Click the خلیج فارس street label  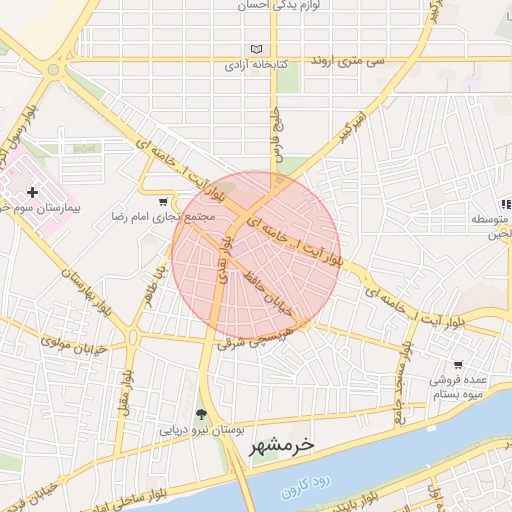[x=278, y=134]
